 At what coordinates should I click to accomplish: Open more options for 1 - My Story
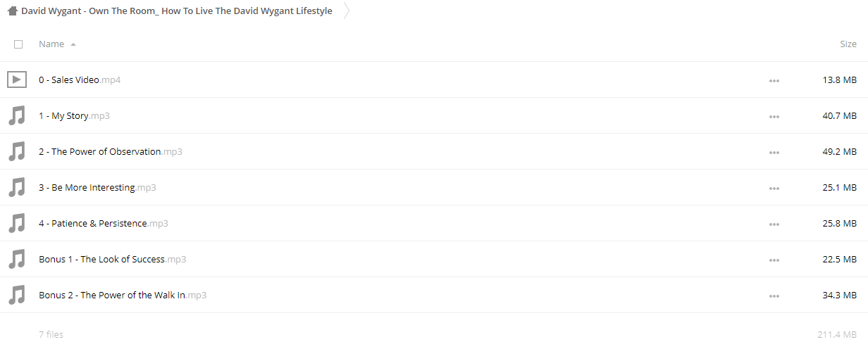point(774,116)
